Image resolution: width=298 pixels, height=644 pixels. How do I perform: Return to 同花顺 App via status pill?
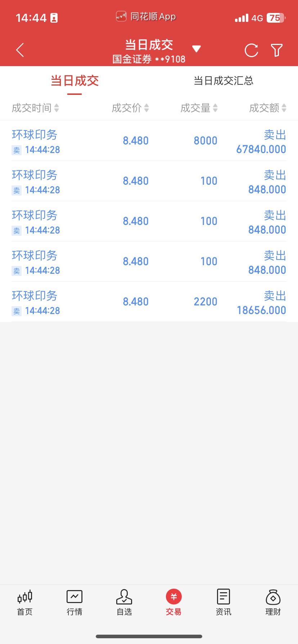point(146,17)
